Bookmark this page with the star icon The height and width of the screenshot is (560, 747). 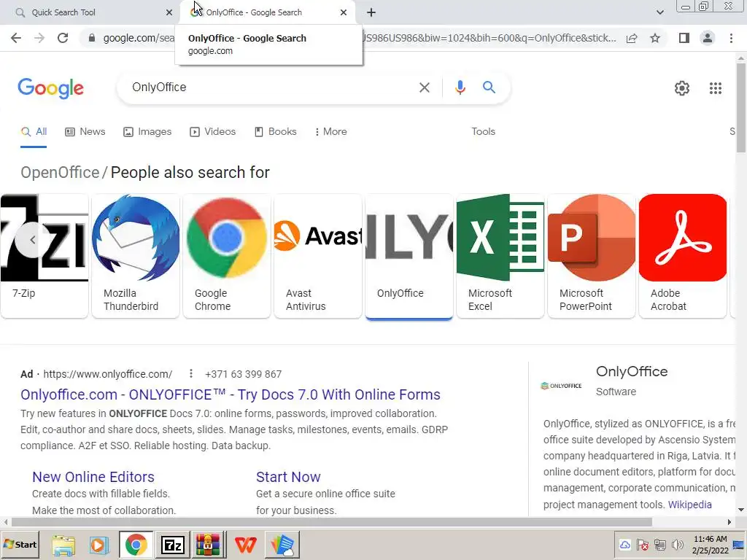click(x=655, y=38)
